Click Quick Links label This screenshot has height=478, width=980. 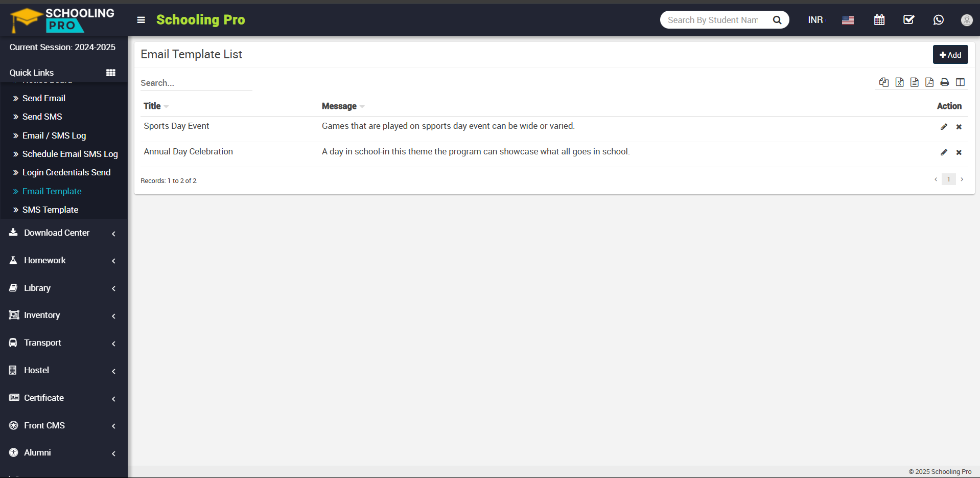click(32, 73)
